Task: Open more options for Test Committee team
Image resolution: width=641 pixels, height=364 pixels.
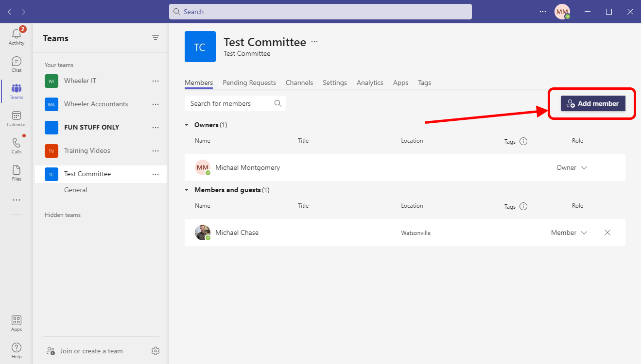Action: tap(156, 174)
